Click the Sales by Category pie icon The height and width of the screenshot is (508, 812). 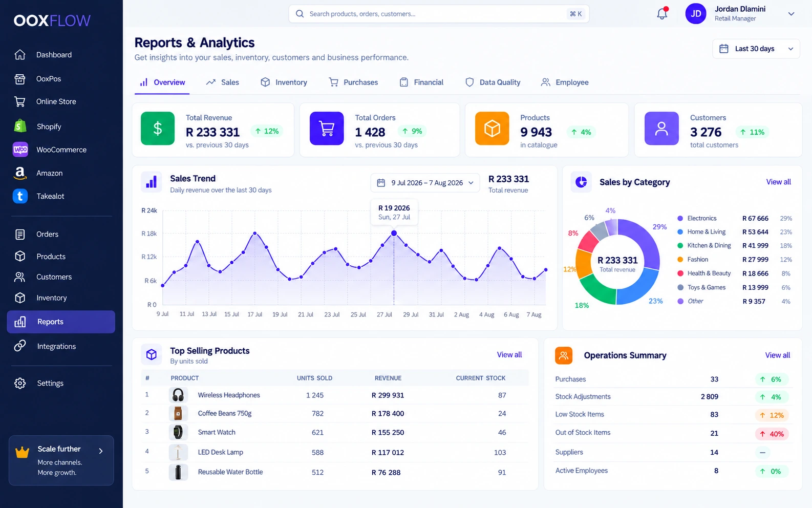[581, 182]
